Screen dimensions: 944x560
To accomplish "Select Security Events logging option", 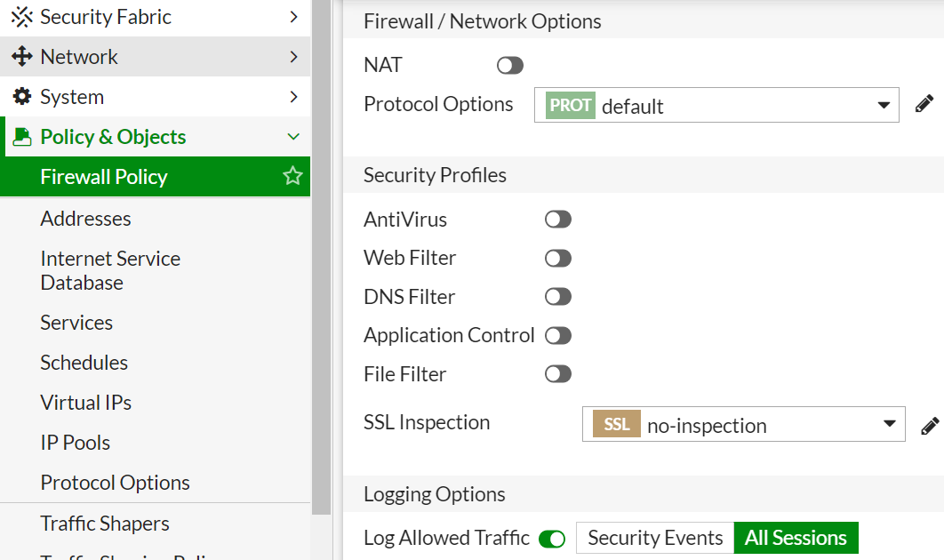I will (x=655, y=538).
